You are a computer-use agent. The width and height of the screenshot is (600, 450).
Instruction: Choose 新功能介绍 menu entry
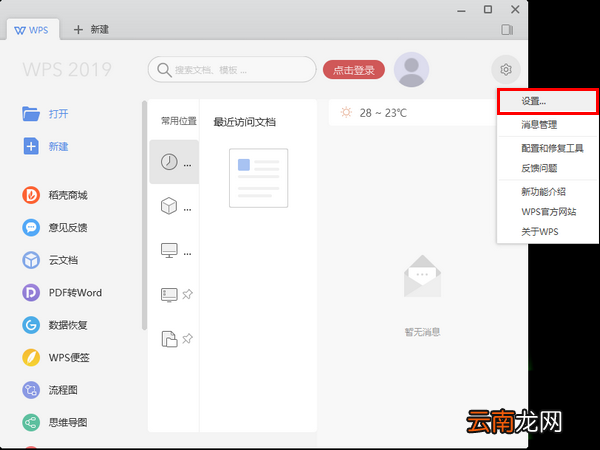[x=547, y=192]
